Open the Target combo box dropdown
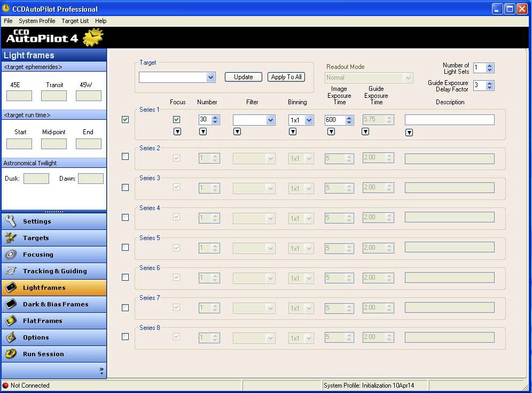Viewport: 532px width, 393px height. coord(211,76)
